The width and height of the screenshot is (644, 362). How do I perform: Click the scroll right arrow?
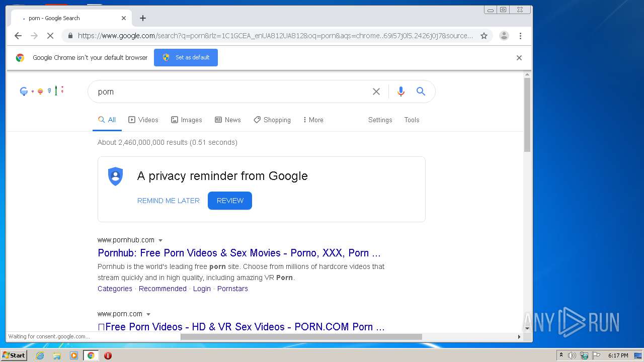coord(519,336)
